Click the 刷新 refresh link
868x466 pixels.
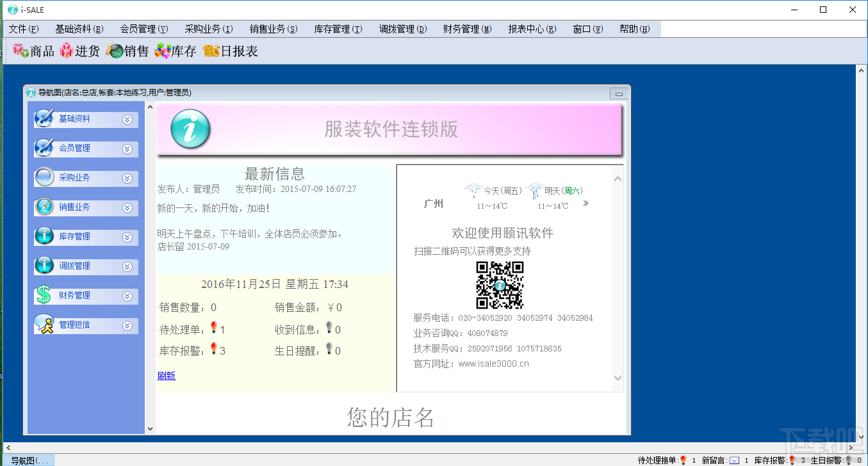pos(167,376)
